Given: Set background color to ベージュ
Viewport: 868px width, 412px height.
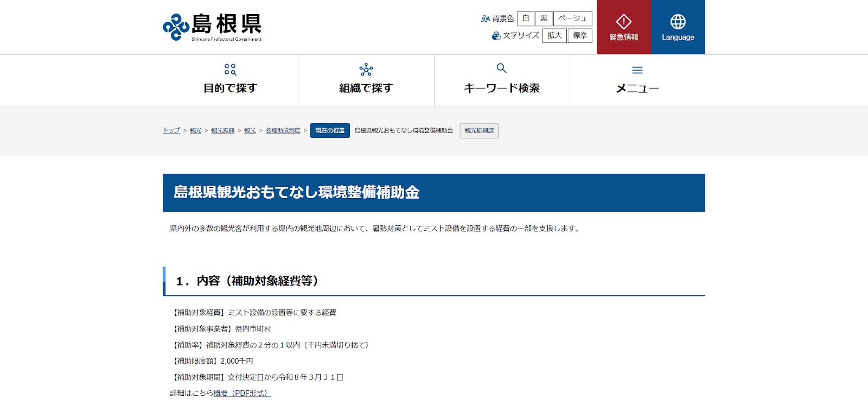Looking at the screenshot, I should (x=572, y=18).
